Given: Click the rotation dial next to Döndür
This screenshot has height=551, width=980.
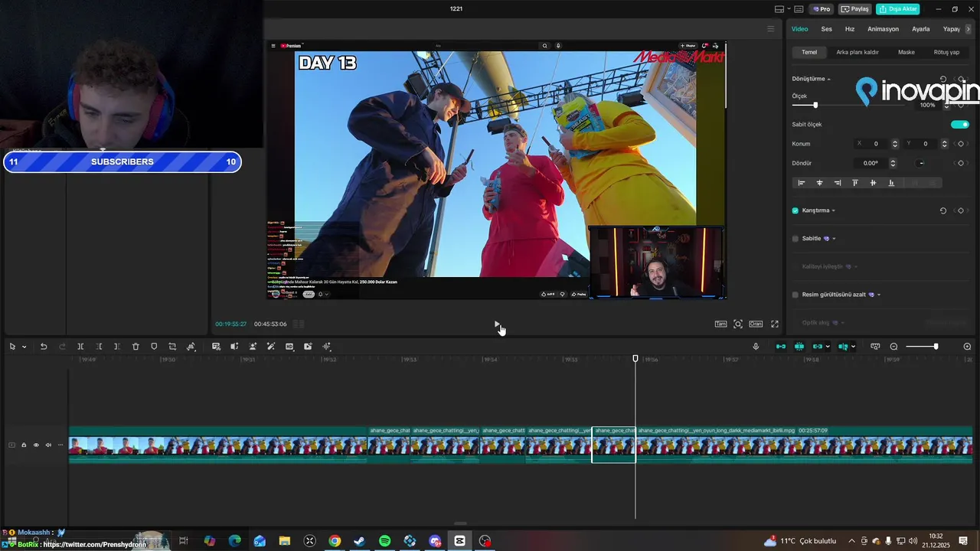Looking at the screenshot, I should (921, 163).
